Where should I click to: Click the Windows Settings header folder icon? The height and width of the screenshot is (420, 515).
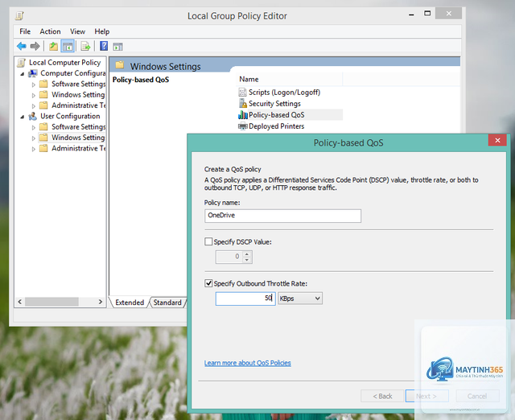(120, 65)
